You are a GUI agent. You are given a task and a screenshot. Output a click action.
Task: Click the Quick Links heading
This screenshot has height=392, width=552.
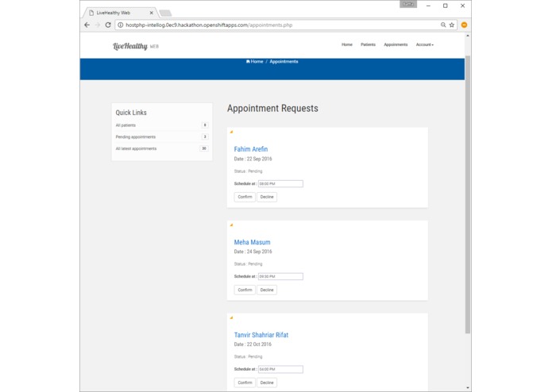(131, 113)
